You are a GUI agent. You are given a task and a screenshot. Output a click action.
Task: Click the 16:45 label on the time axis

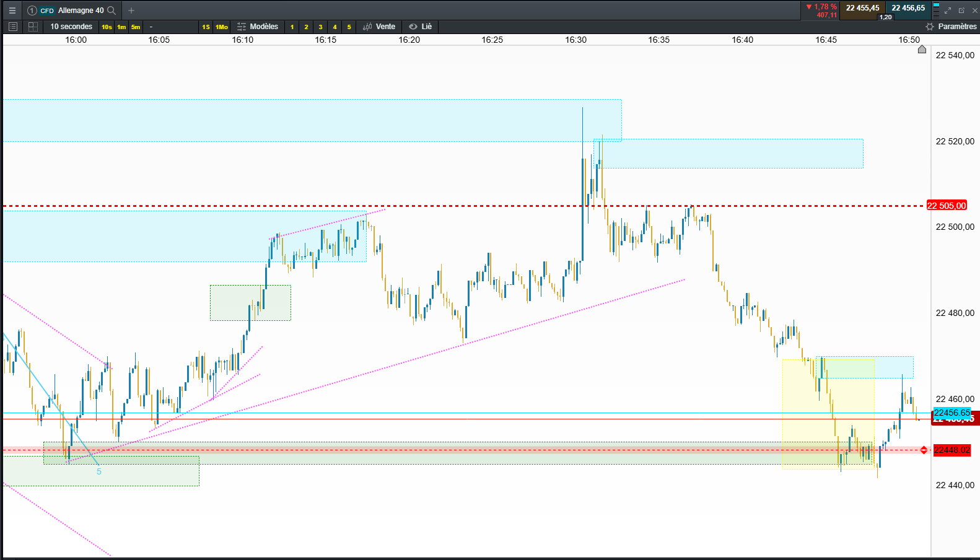[826, 40]
